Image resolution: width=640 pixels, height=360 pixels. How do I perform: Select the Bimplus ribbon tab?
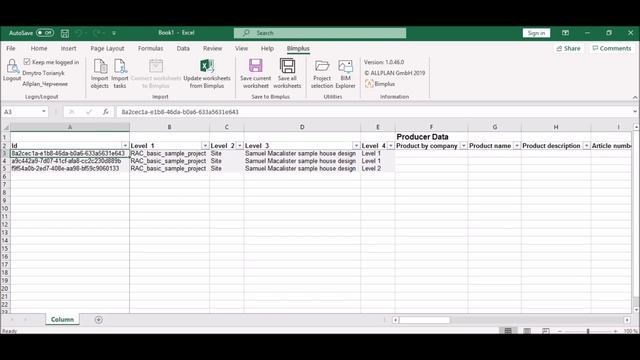pos(298,48)
